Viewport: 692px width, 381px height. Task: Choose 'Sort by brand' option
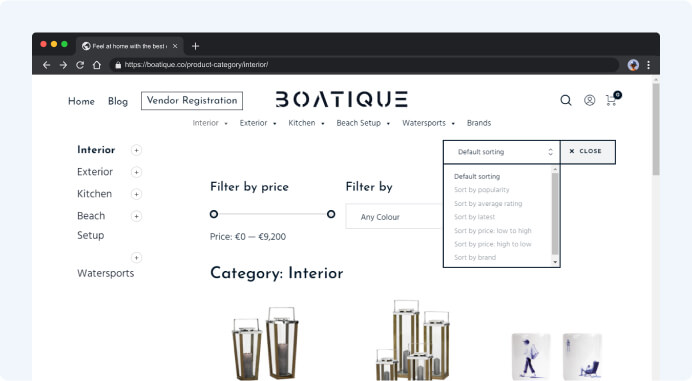pos(475,257)
